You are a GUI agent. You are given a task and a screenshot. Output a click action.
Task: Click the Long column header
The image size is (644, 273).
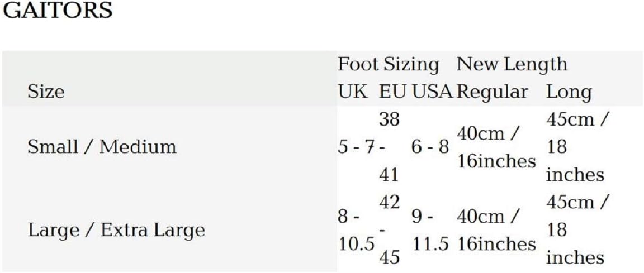coord(569,93)
